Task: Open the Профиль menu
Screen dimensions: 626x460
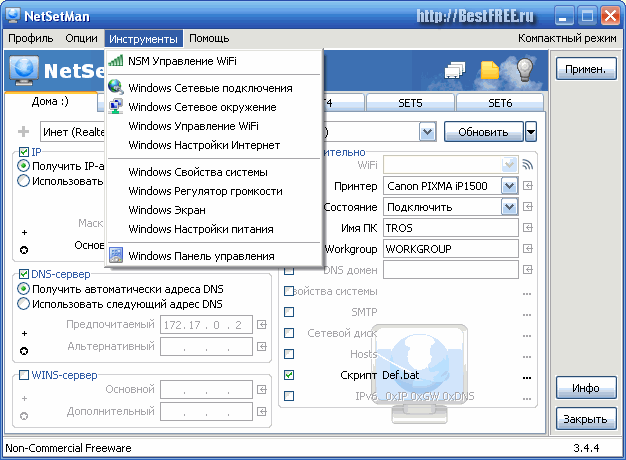Action: (x=31, y=38)
